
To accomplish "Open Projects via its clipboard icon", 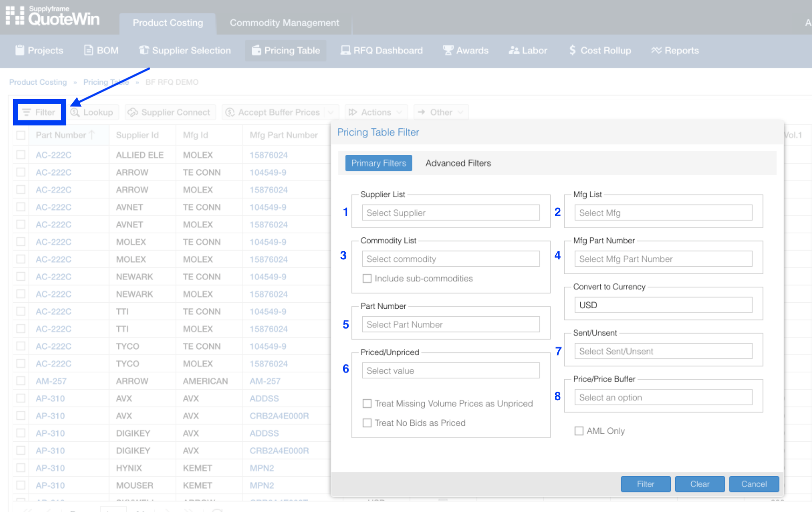I will (20, 50).
